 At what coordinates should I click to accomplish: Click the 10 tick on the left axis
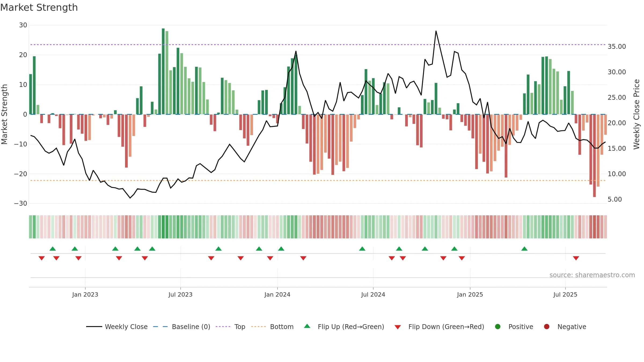pyautogui.click(x=23, y=85)
